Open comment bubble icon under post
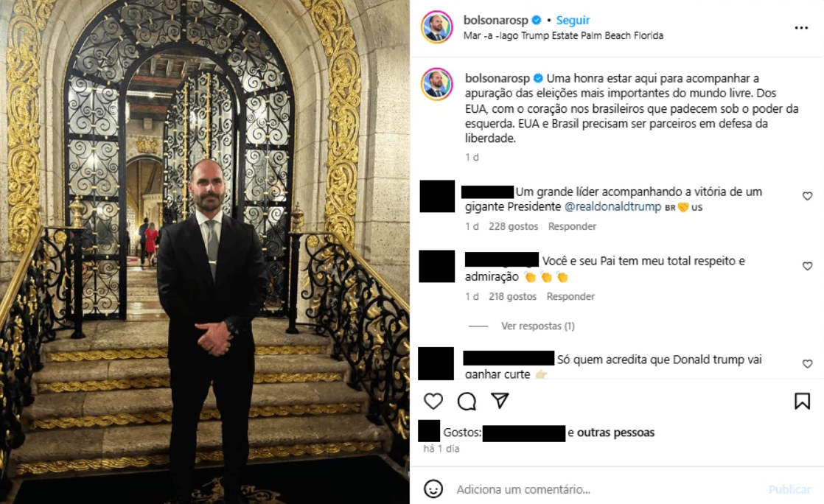The image size is (824, 504). [x=466, y=402]
